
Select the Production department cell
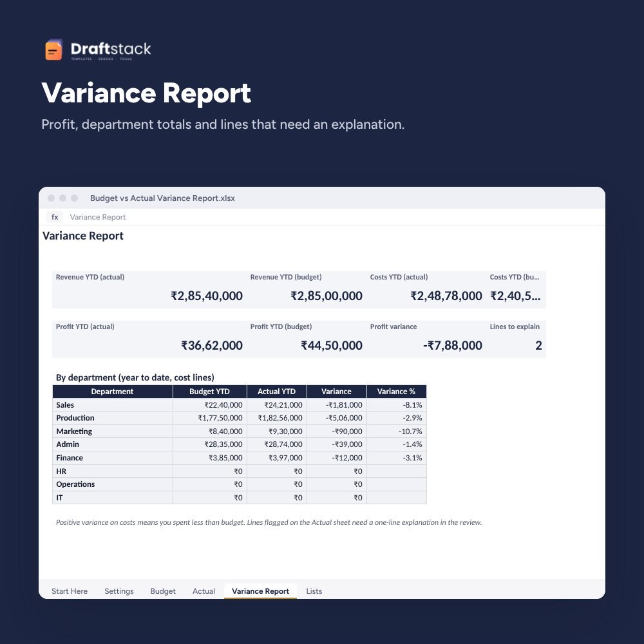(x=113, y=418)
